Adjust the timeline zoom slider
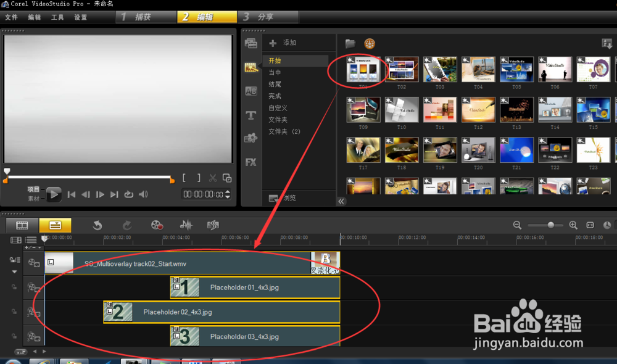The image size is (617, 364). pyautogui.click(x=551, y=225)
